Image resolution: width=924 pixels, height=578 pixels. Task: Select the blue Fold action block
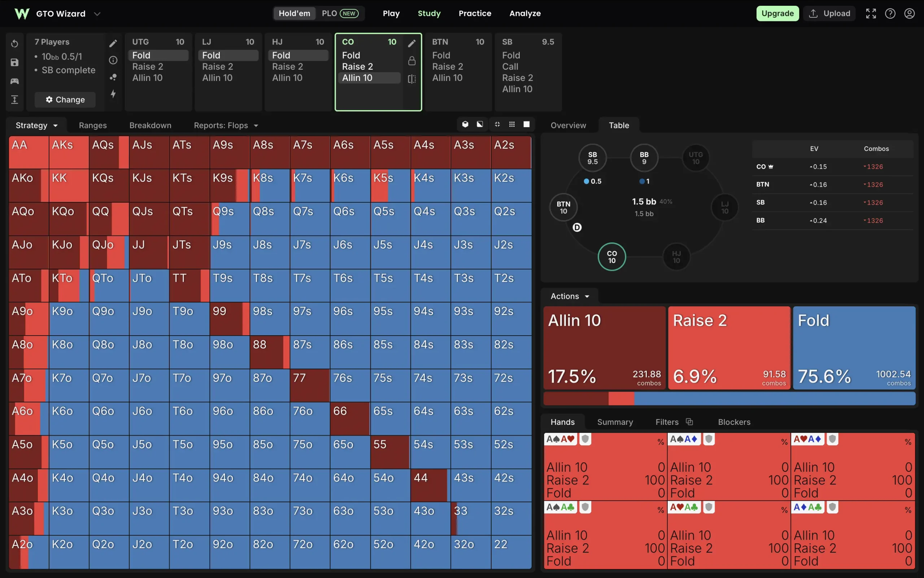pos(854,348)
